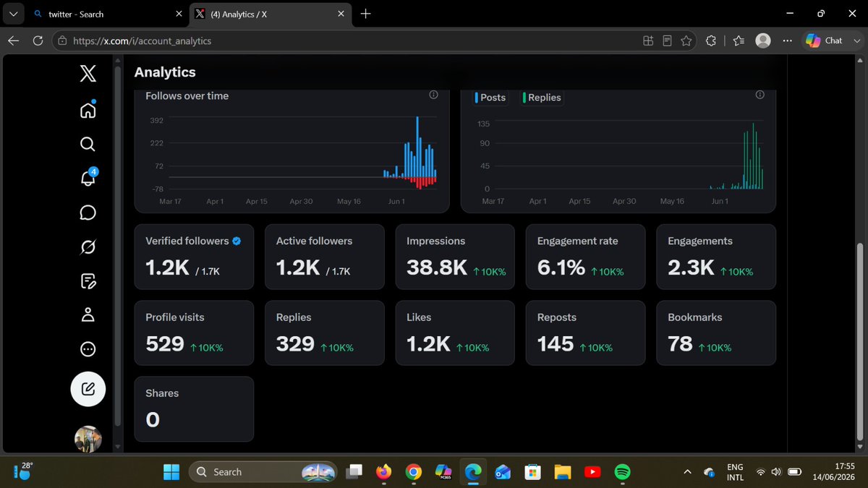The width and height of the screenshot is (868, 488).
Task: Toggle the Replies series in chart legend
Action: click(542, 98)
